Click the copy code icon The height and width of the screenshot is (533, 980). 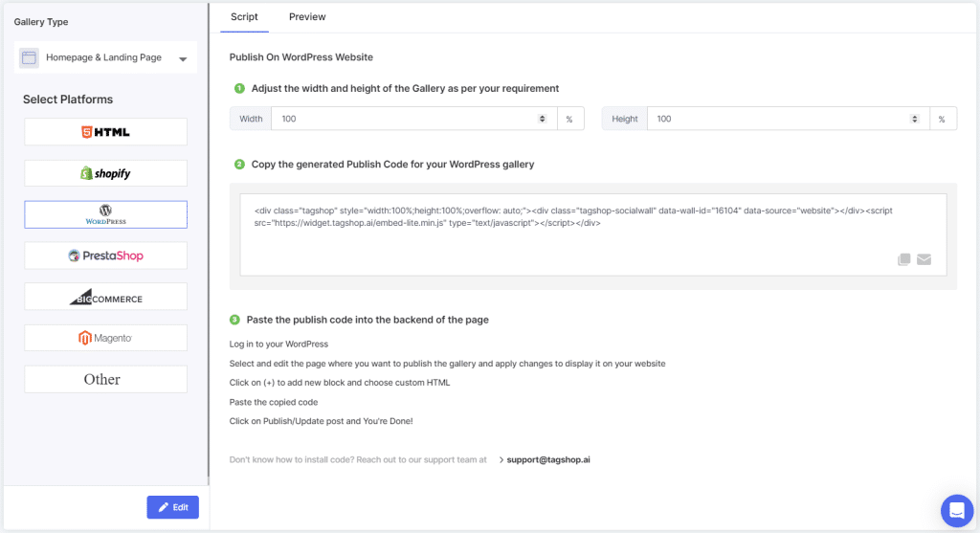904,259
